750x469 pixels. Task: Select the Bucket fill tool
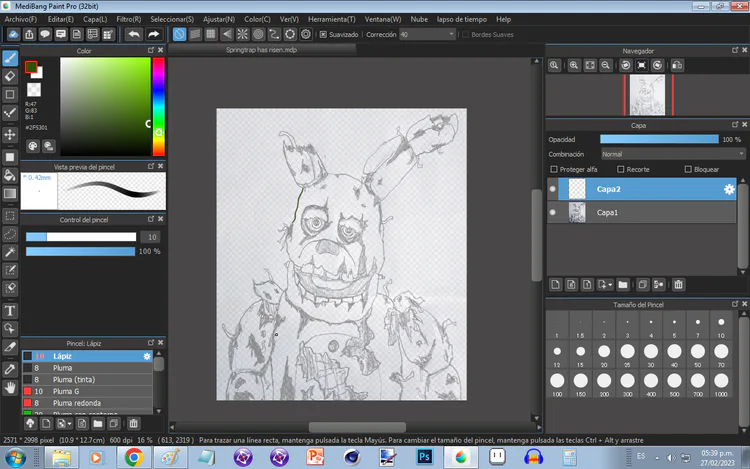(x=10, y=175)
